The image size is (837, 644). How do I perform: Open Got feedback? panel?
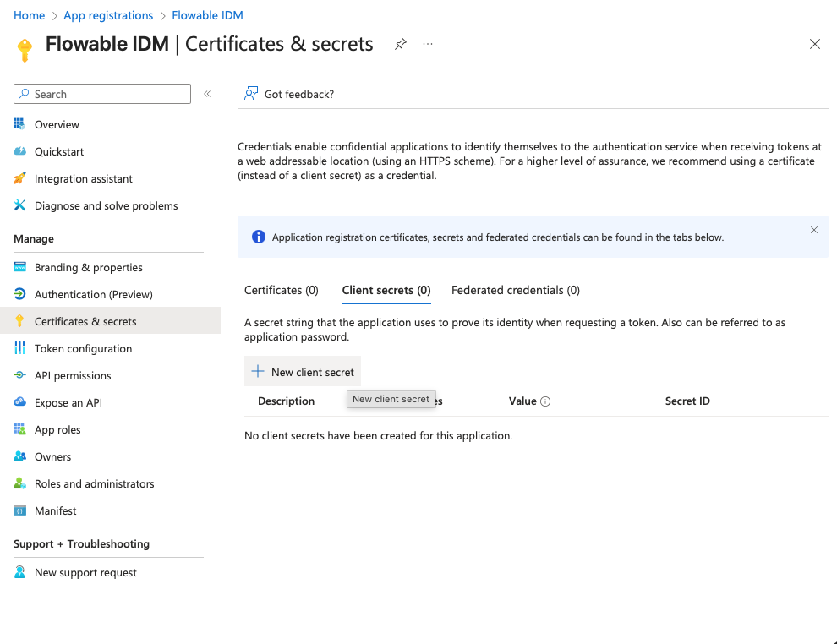(289, 94)
